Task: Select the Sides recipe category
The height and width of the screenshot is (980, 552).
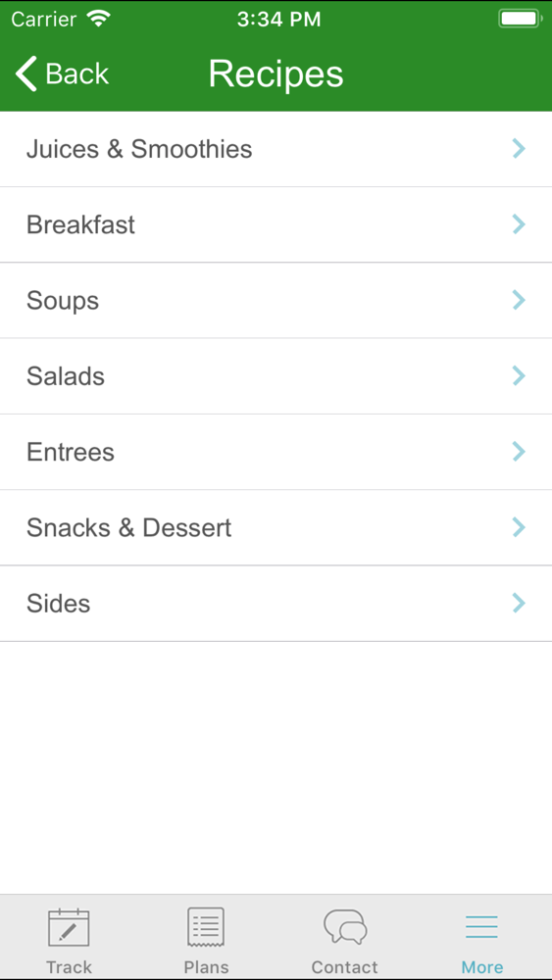Action: (x=276, y=604)
